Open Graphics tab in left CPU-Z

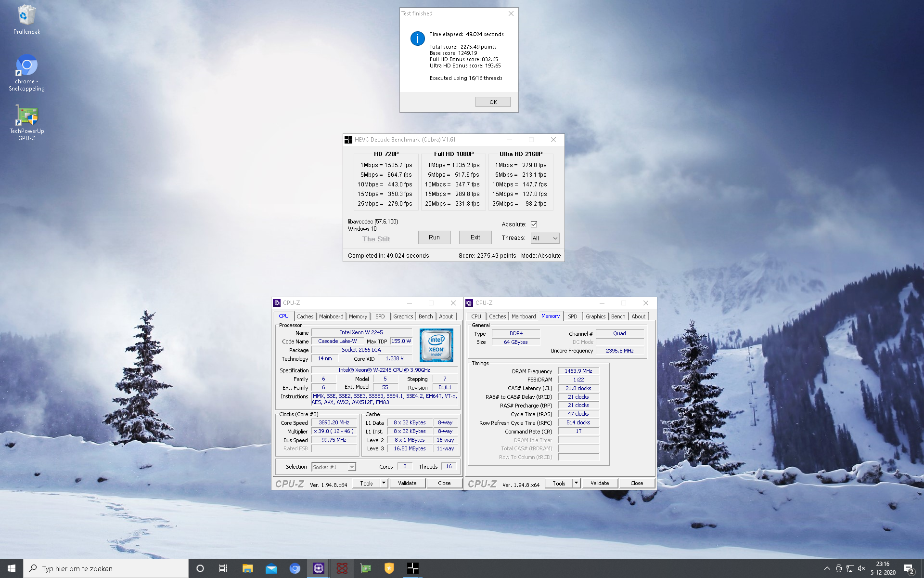pos(403,316)
